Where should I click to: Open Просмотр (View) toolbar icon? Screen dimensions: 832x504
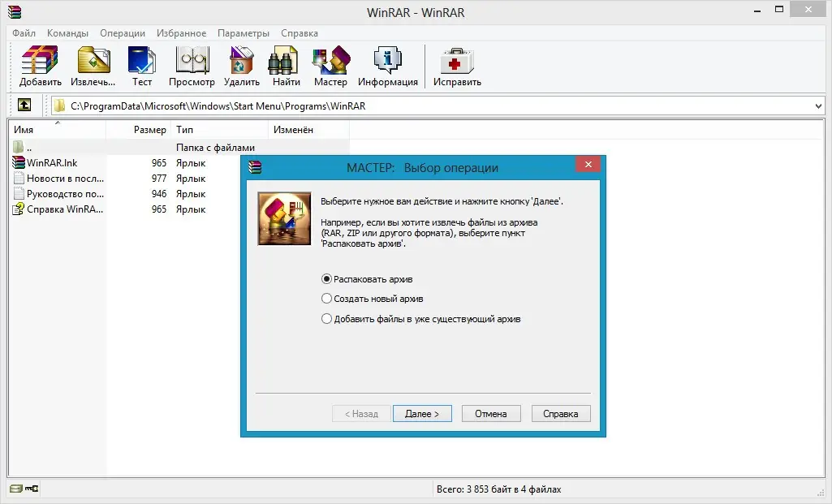[192, 60]
